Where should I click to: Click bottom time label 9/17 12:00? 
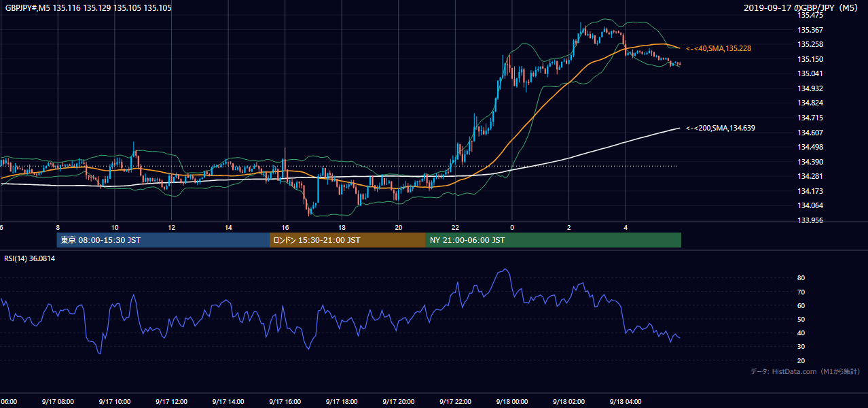pos(170,402)
